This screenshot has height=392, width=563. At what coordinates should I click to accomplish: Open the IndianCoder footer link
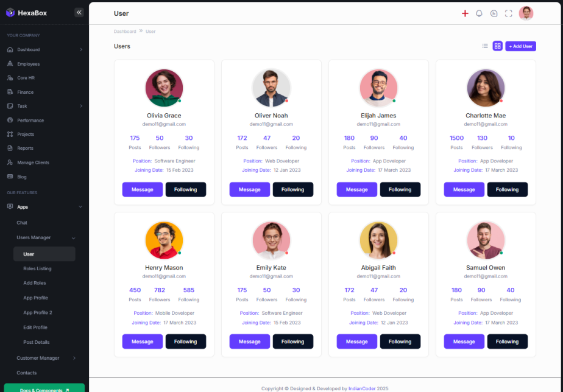tap(362, 388)
